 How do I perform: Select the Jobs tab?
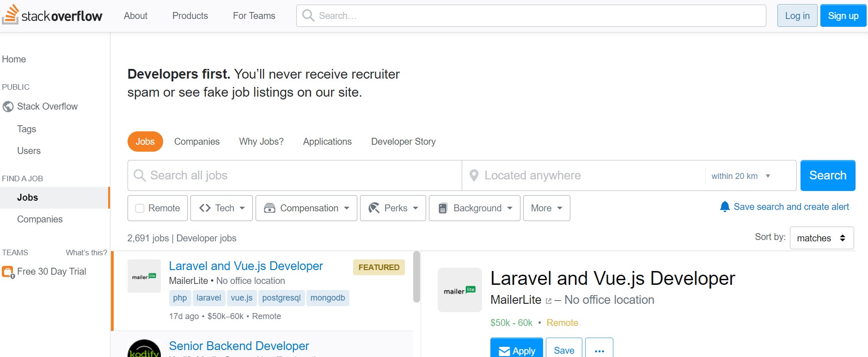tap(145, 142)
